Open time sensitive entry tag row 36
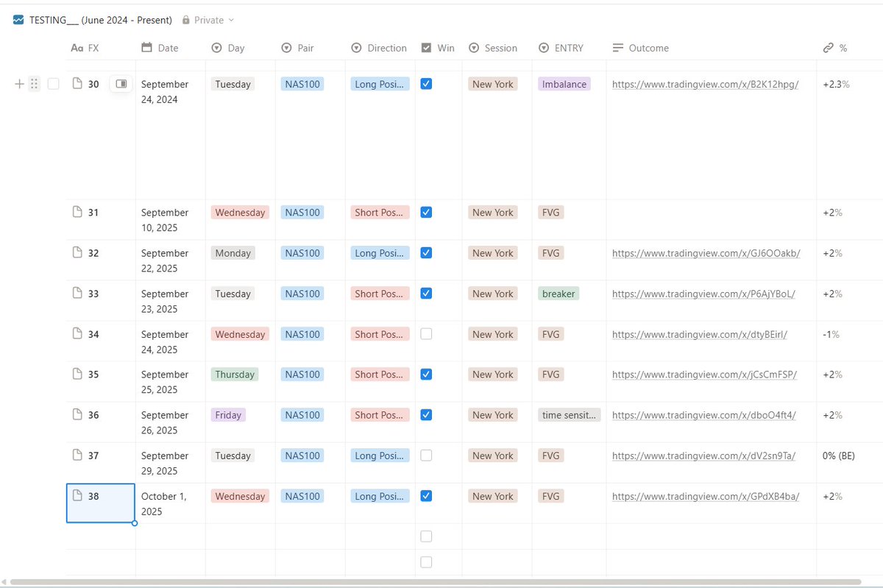The width and height of the screenshot is (883, 588). tap(569, 414)
